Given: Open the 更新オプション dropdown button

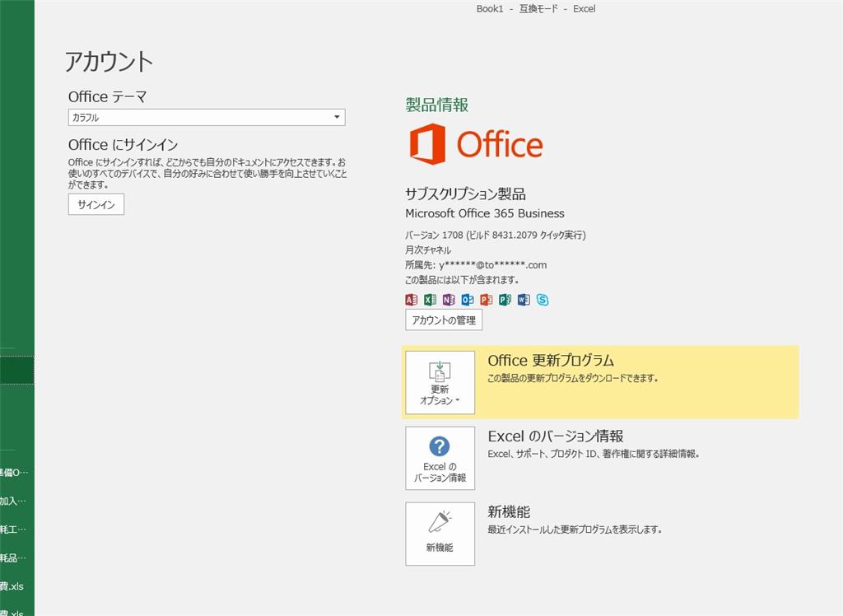Looking at the screenshot, I should [440, 382].
